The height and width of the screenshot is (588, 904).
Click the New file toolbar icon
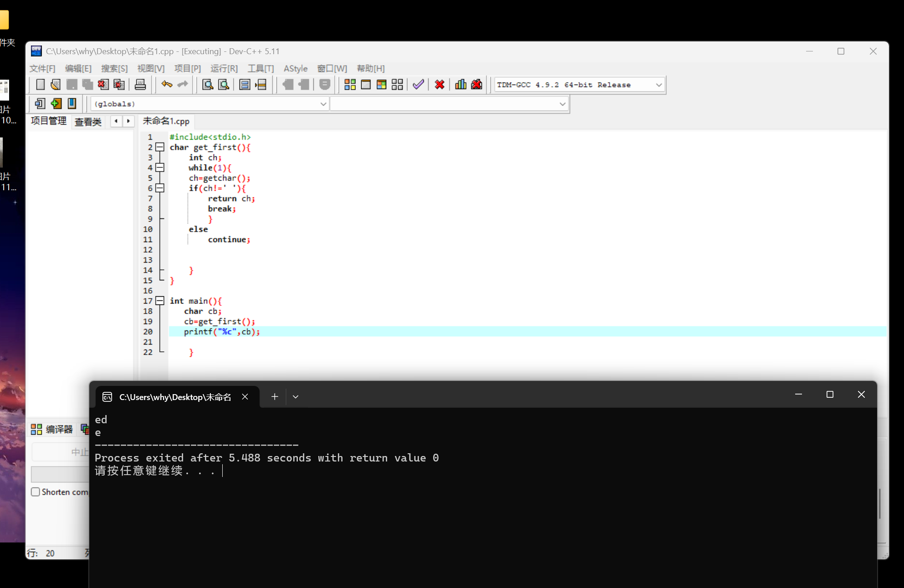click(40, 85)
